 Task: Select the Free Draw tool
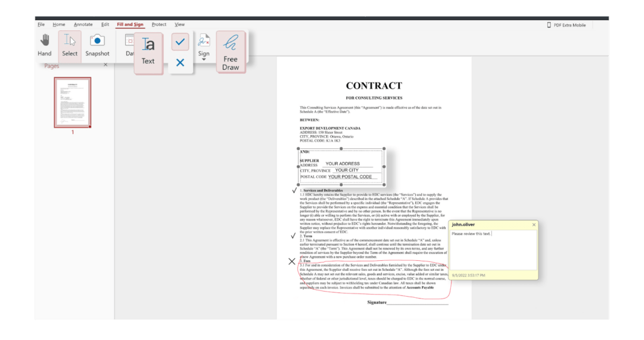[x=231, y=52]
